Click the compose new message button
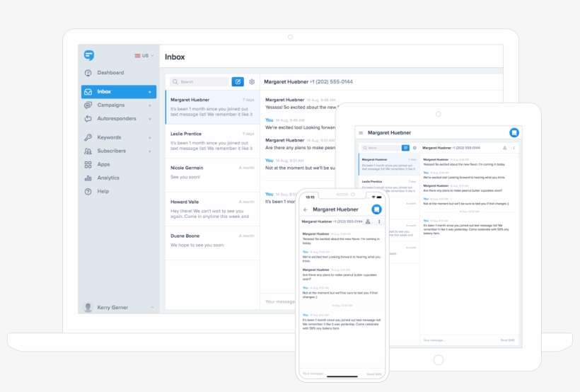The width and height of the screenshot is (580, 392). click(x=238, y=82)
